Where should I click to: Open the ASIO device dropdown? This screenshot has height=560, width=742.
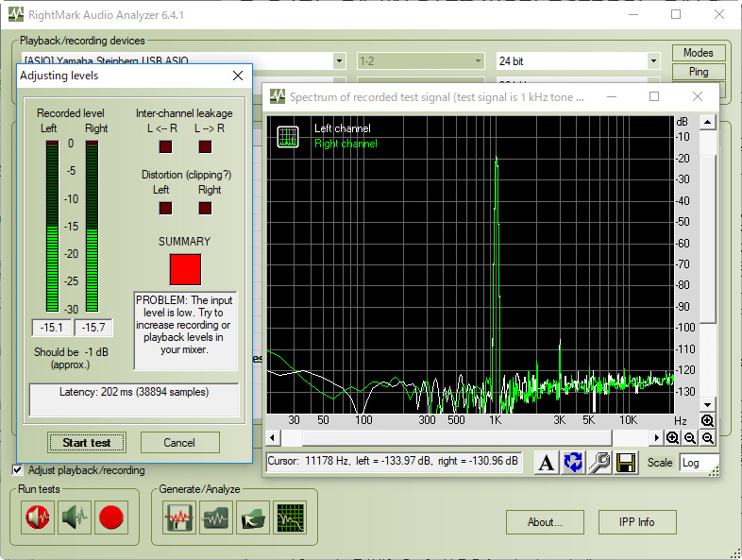339,61
